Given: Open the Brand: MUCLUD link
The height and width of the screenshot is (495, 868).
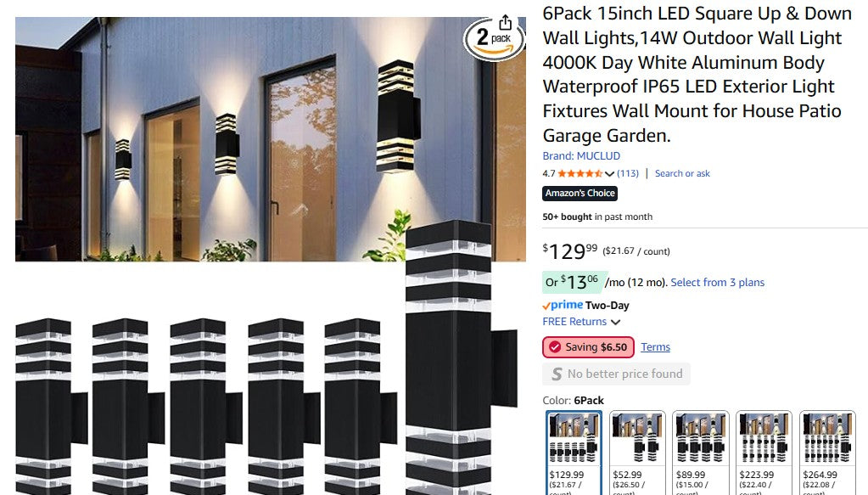Looking at the screenshot, I should pos(581,156).
